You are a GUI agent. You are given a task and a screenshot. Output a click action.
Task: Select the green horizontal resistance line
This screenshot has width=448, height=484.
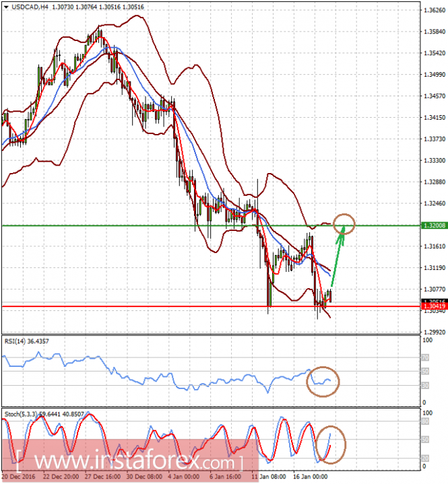coord(212,226)
